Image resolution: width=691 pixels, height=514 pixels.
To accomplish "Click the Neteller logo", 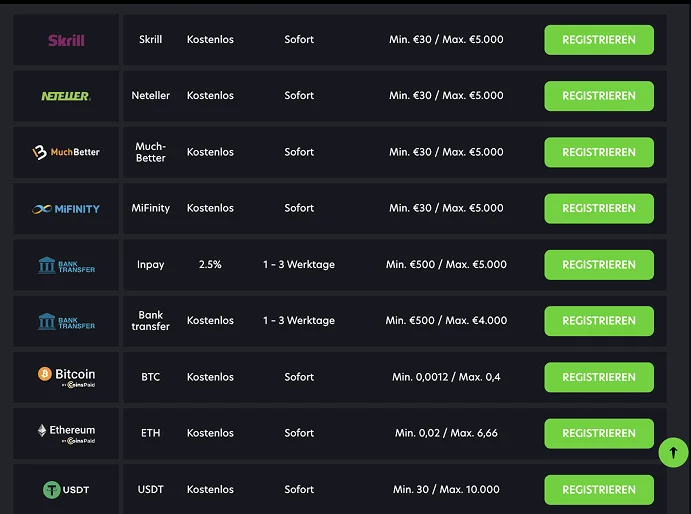I will coord(66,96).
